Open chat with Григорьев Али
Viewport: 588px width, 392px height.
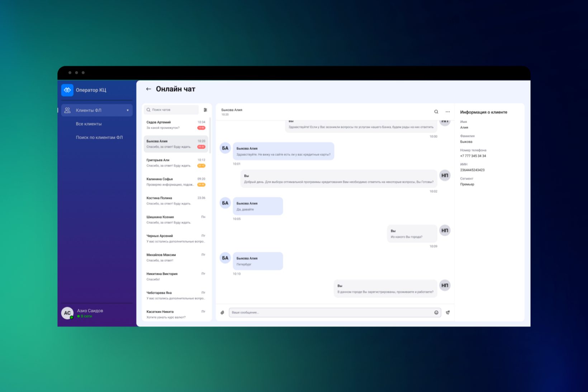click(176, 163)
